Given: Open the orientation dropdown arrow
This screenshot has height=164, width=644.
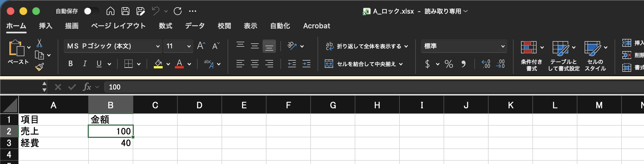Looking at the screenshot, I should (x=302, y=46).
